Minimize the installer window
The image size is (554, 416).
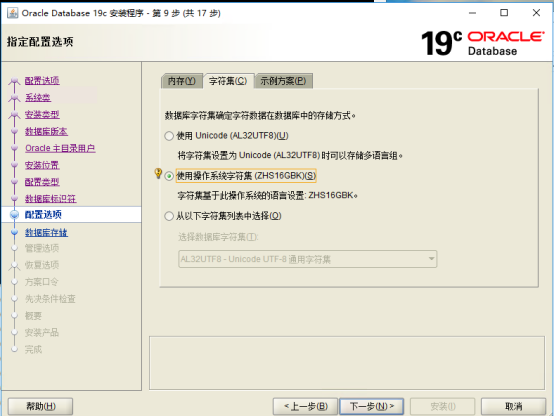pyautogui.click(x=472, y=13)
